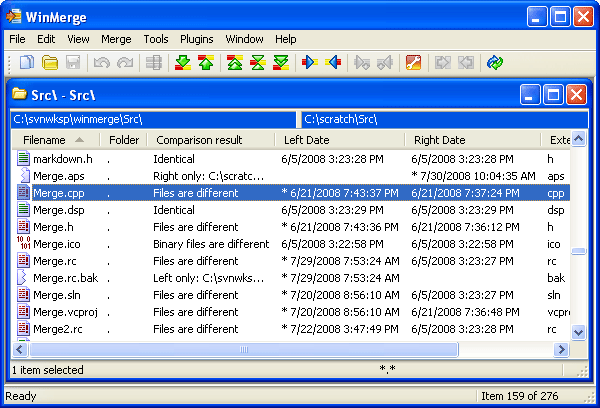Click the New document toolbar icon
Image resolution: width=600 pixels, height=408 pixels.
tap(27, 63)
